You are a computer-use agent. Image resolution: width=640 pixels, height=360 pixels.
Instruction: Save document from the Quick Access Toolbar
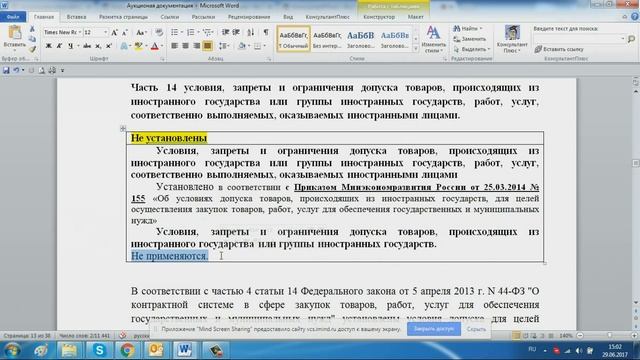pos(6,70)
